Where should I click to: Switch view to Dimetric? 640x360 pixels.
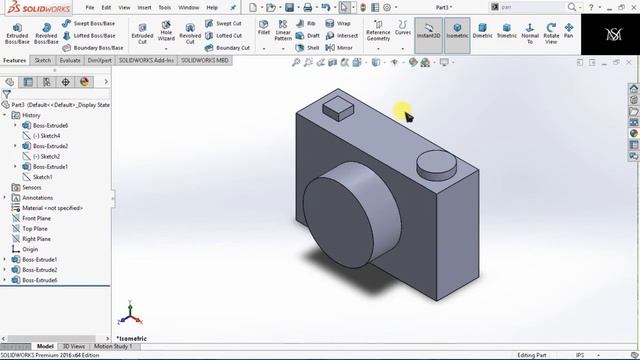482,30
